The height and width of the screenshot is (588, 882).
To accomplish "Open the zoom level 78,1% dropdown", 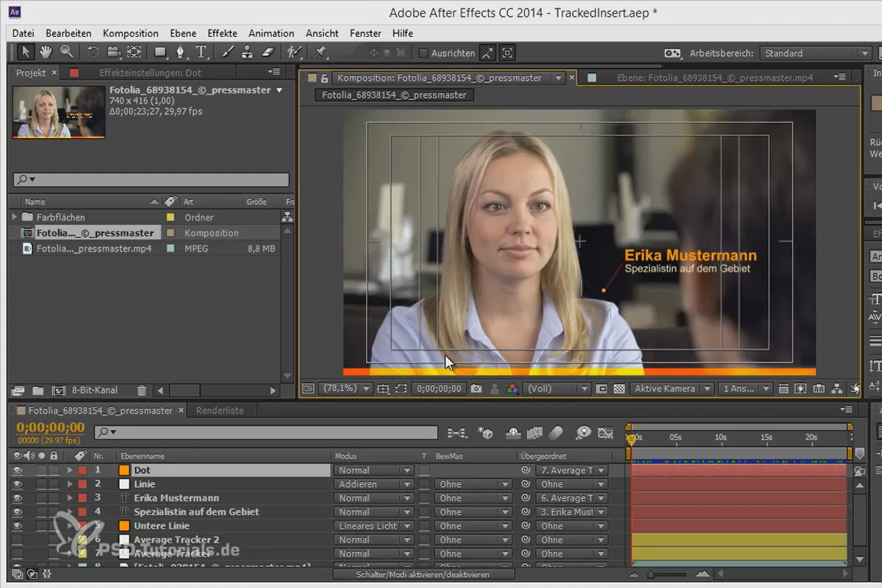I will coord(347,389).
